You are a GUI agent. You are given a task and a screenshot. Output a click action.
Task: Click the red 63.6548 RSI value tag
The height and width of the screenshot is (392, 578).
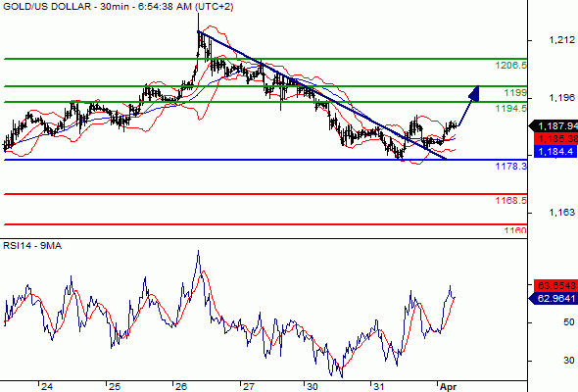(x=555, y=285)
